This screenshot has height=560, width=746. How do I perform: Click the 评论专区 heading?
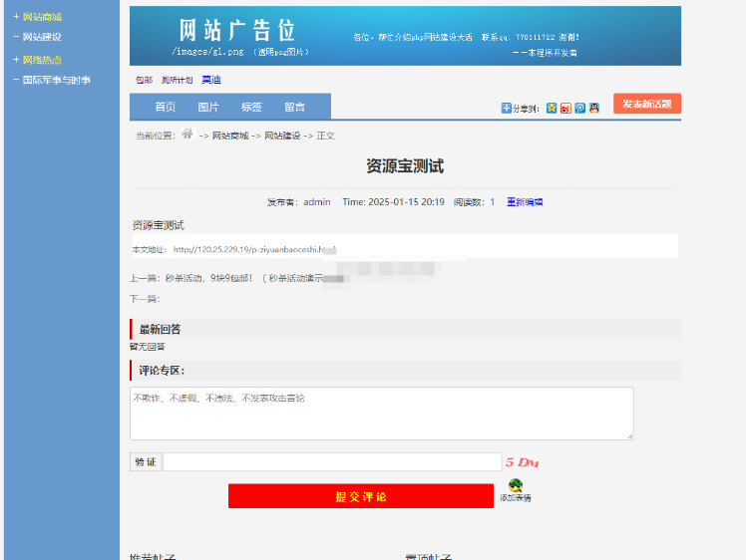point(162,371)
